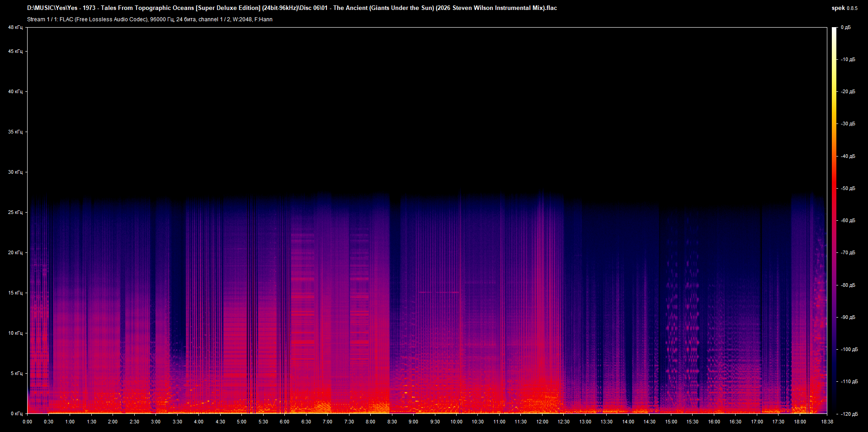Click the '9:00' time axis label
This screenshot has width=868, height=432.
(413, 422)
